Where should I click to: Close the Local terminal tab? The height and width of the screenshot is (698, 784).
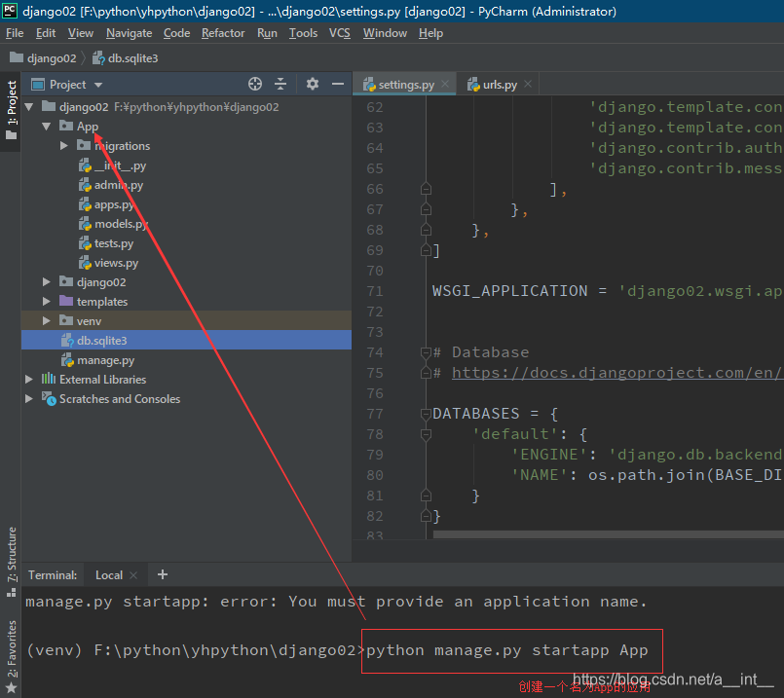tap(133, 575)
